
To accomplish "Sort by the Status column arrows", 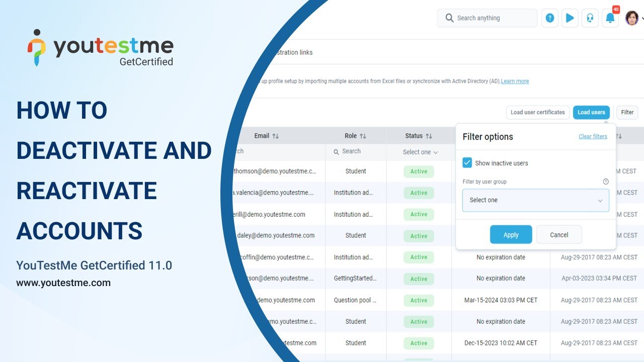I will tap(429, 136).
